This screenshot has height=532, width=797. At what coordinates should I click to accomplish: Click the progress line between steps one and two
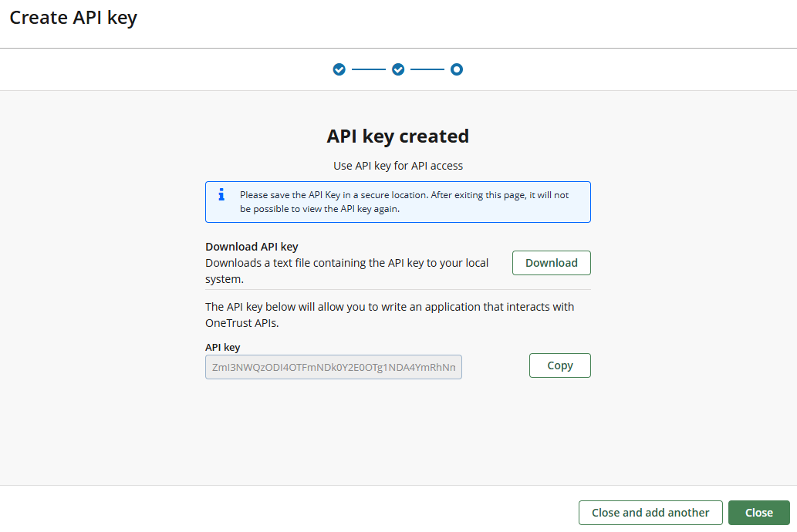coord(368,69)
